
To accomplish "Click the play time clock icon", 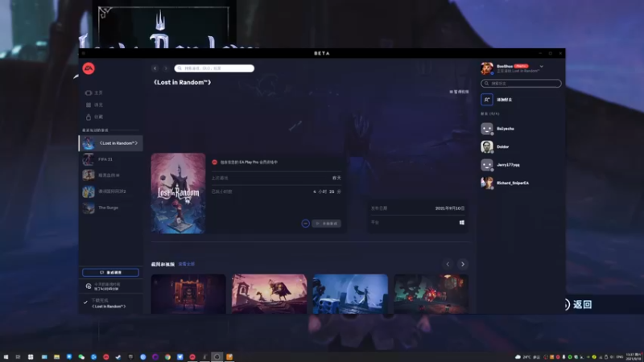I will coord(88,286).
